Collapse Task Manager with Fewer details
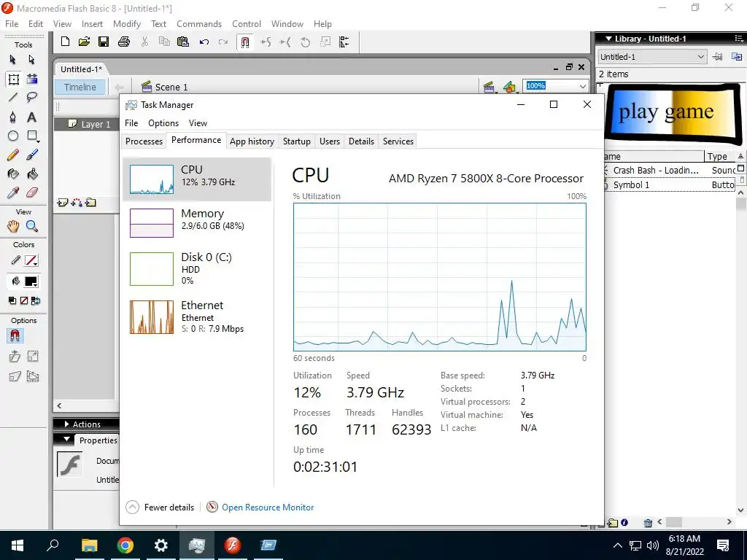Screen dimensions: 747x560 pyautogui.click(x=160, y=507)
